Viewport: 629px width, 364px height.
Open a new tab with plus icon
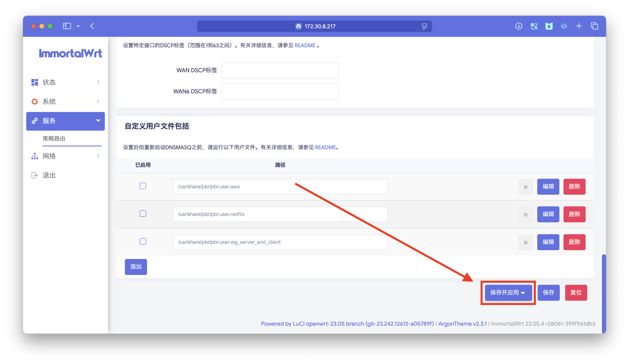click(579, 26)
